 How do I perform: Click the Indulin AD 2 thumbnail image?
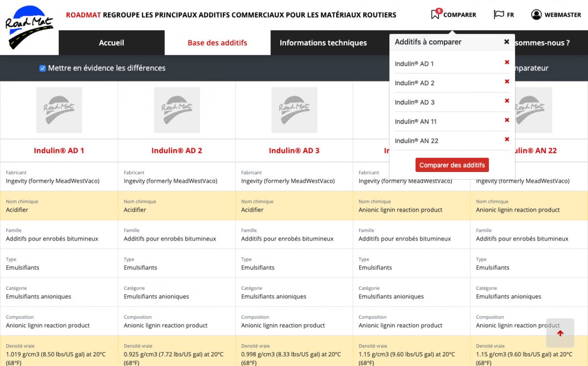(x=176, y=110)
